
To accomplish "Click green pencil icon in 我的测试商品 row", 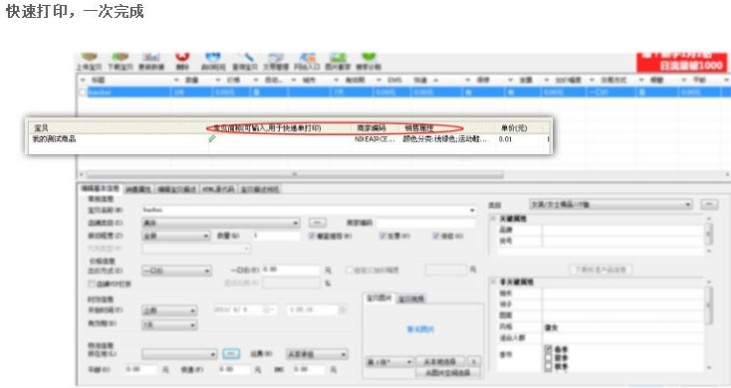I will pyautogui.click(x=212, y=139).
